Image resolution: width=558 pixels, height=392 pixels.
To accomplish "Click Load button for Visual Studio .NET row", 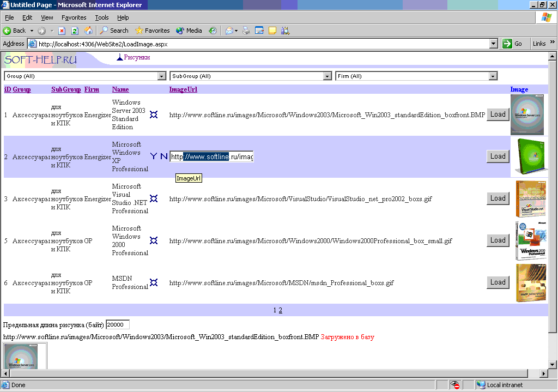I will pyautogui.click(x=498, y=198).
